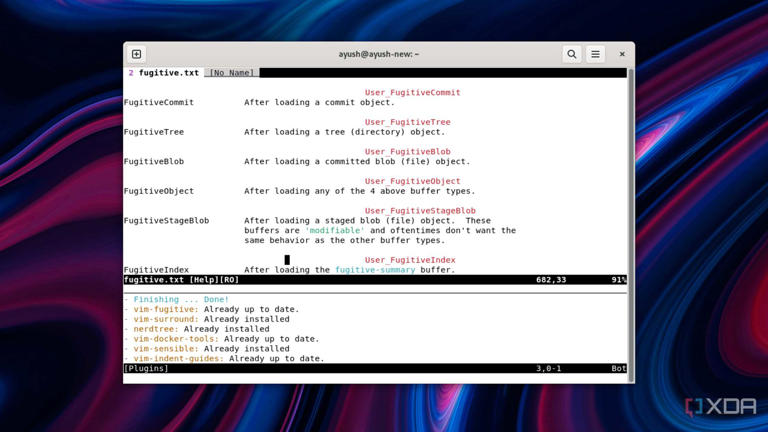This screenshot has height=432, width=768.
Task: Click the [Plugins] status line
Action: [x=375, y=368]
